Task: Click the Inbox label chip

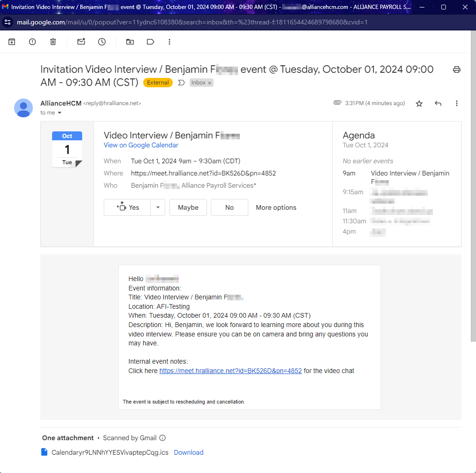Action: point(198,83)
